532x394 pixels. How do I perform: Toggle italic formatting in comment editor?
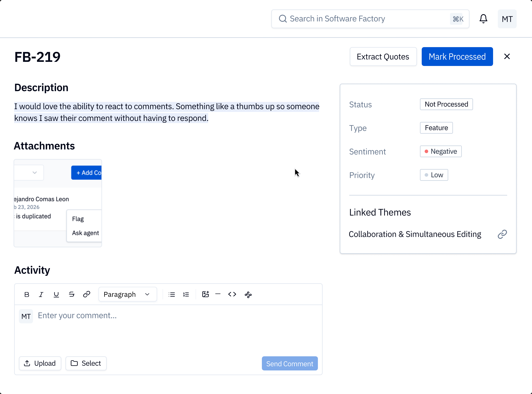41,294
